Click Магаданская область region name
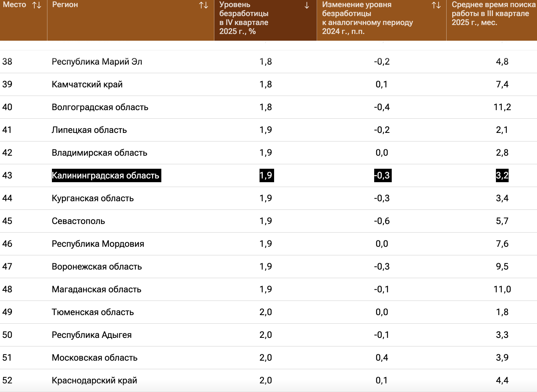537x392 pixels. (x=96, y=289)
